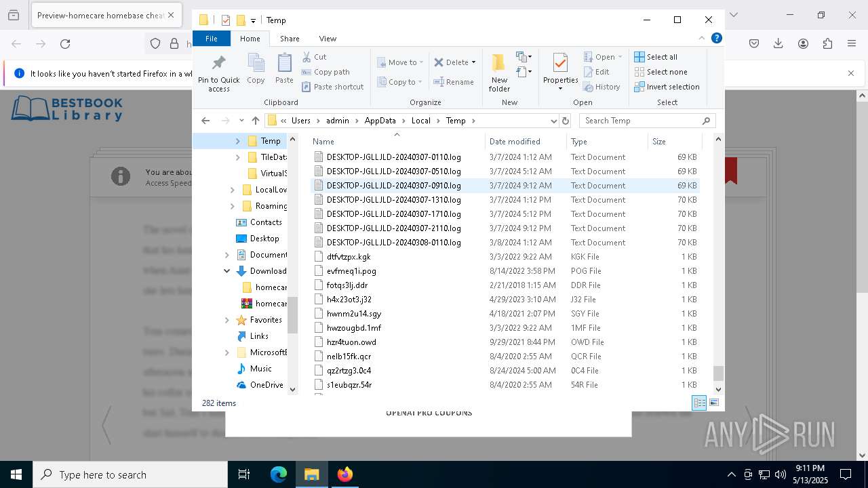The height and width of the screenshot is (488, 868).
Task: Click Invert selection
Action: click(667, 87)
